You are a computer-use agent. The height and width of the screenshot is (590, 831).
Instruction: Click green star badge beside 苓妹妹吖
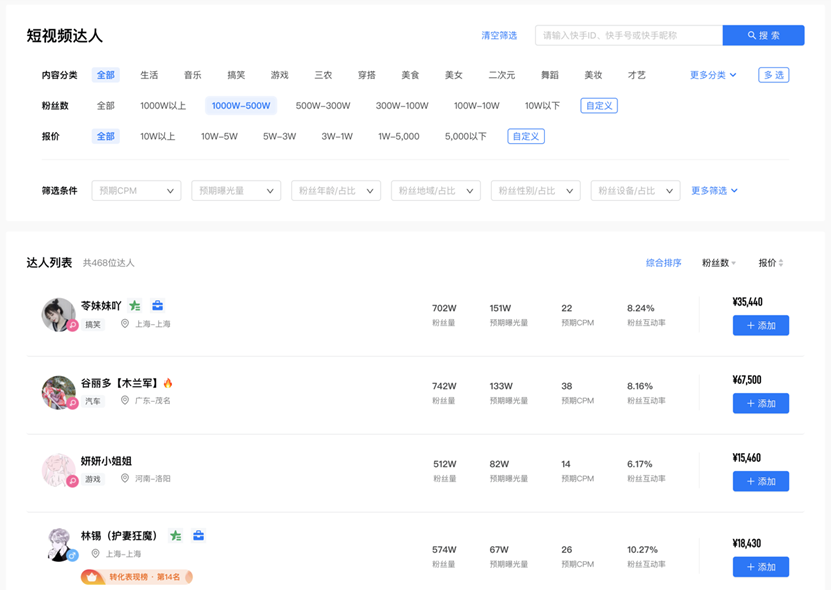(x=135, y=306)
